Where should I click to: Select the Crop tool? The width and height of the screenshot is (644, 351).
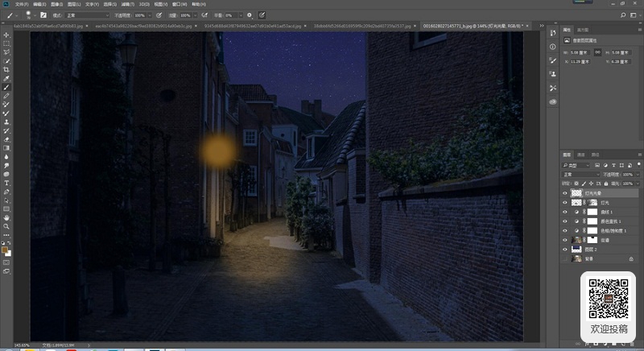pyautogui.click(x=6, y=70)
